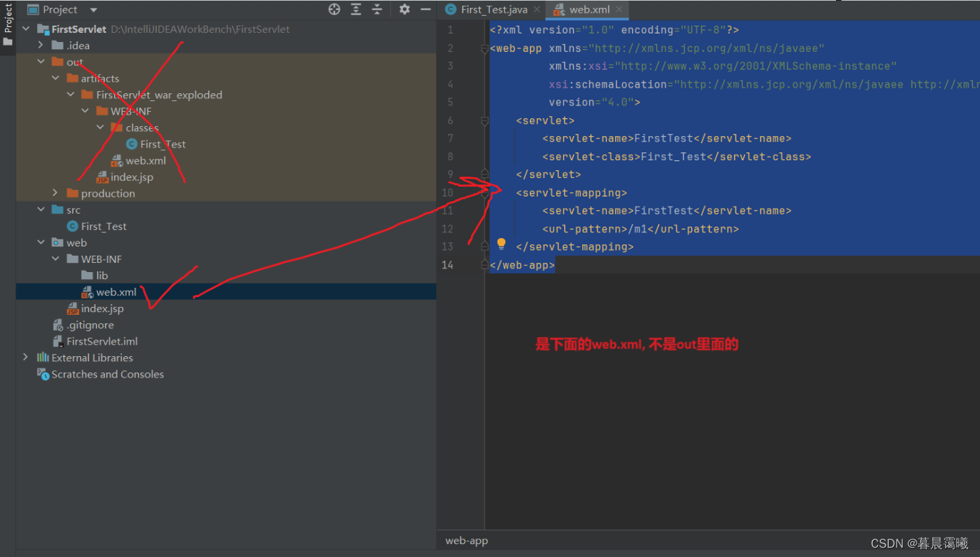Click the xsi:schemaLocation attribute
This screenshot has height=557, width=980.
[x=764, y=84]
